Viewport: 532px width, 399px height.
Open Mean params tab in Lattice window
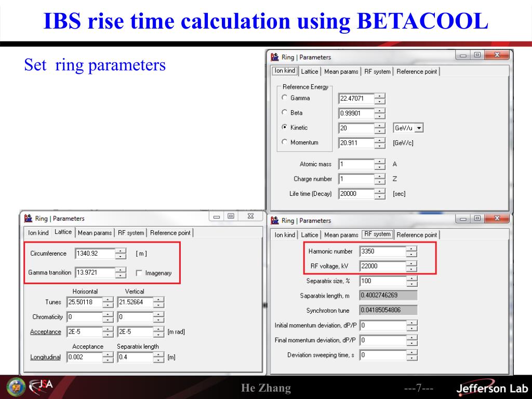coord(95,233)
